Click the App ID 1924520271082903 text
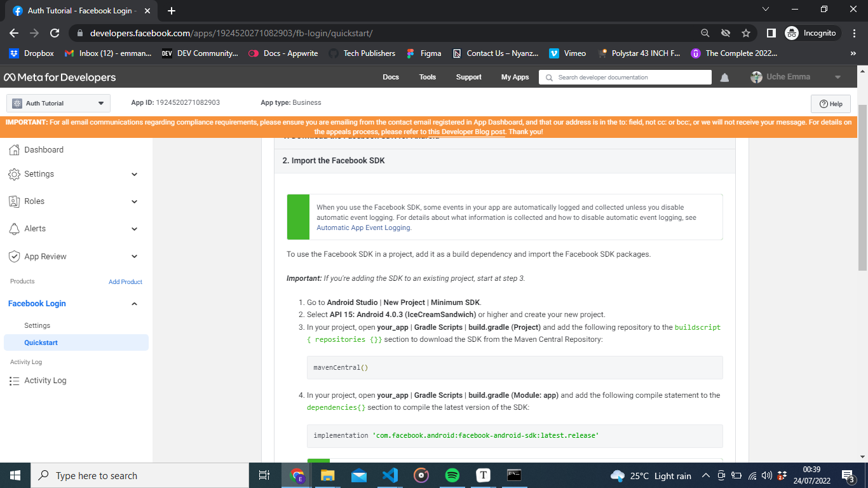 (175, 103)
